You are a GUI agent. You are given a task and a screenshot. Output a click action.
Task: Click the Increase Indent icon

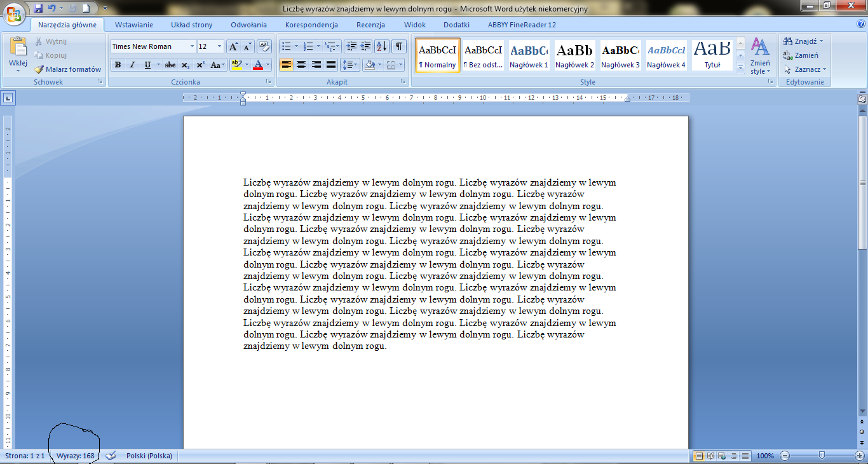[366, 46]
